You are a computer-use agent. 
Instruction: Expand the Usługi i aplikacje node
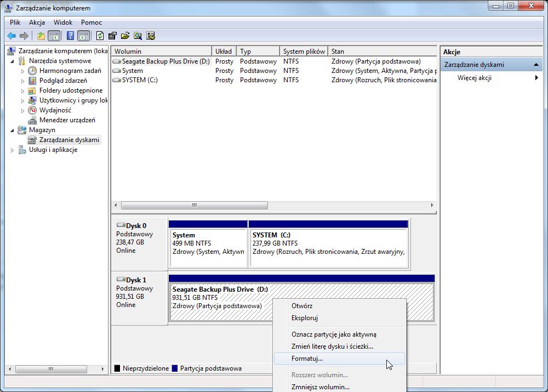[x=13, y=150]
